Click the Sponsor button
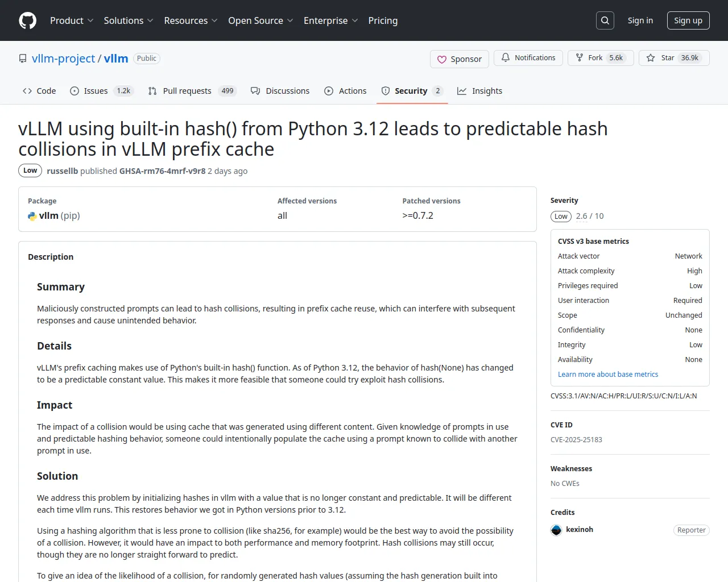The height and width of the screenshot is (582, 728). [x=460, y=59]
